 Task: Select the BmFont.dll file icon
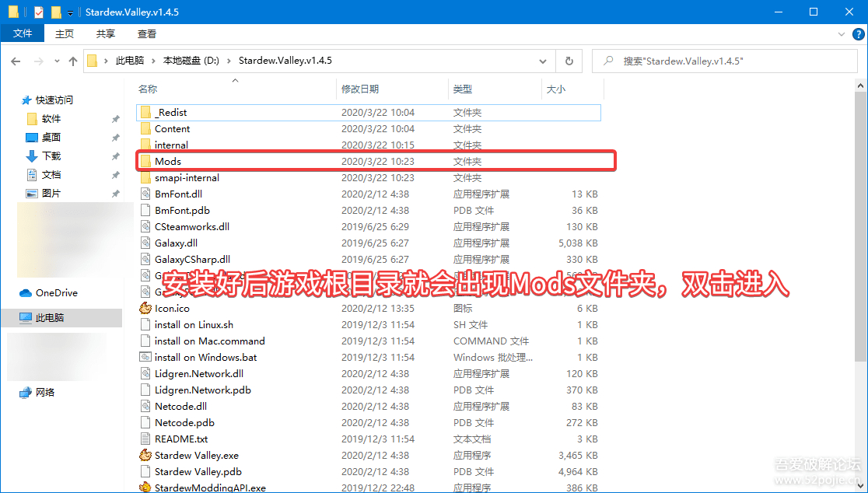click(x=145, y=194)
